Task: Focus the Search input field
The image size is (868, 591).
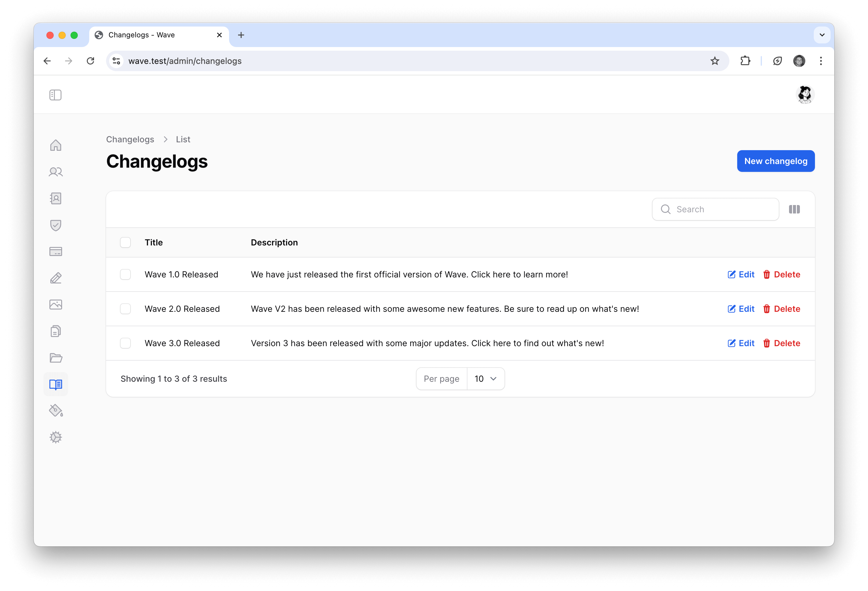Action: coord(715,209)
